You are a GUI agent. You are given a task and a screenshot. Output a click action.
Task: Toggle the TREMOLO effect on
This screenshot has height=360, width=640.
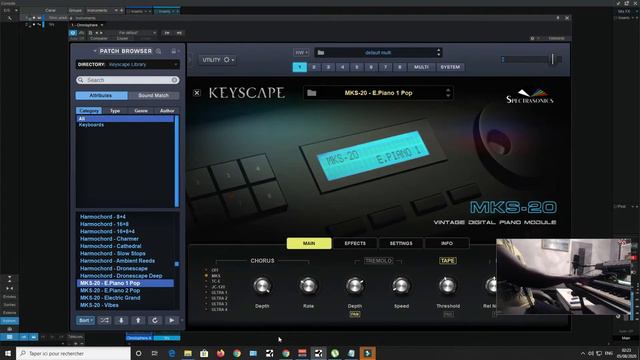point(378,261)
